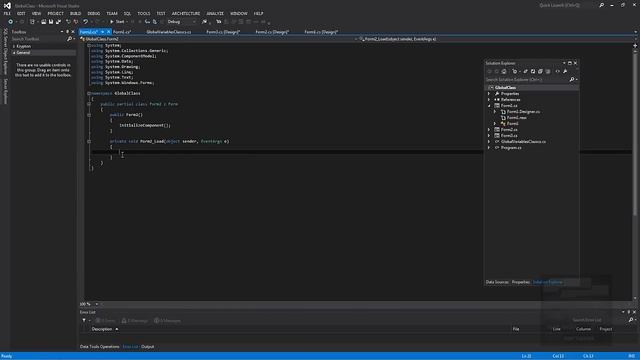Select Form1.resx in Solution Explorer
This screenshot has width=640, height=360.
coord(517,118)
